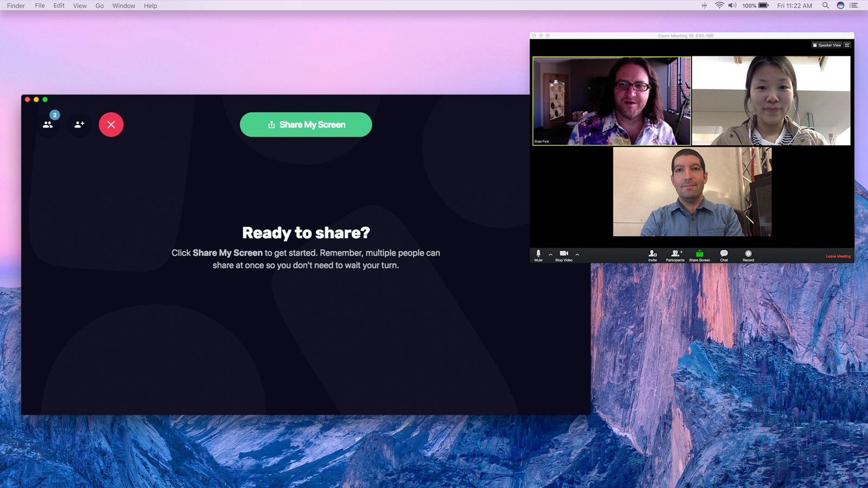Open the Chat panel in Zoom
This screenshot has height=488, width=868.
coord(724,255)
